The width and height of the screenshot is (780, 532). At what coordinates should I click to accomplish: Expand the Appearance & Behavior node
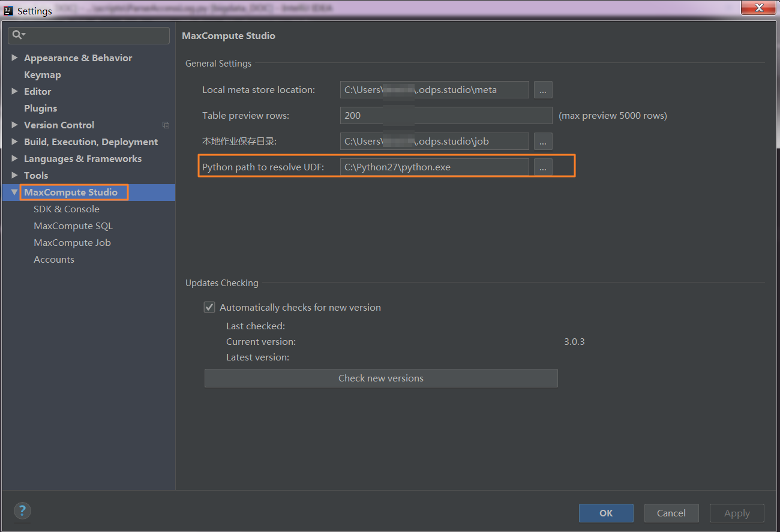pyautogui.click(x=14, y=58)
